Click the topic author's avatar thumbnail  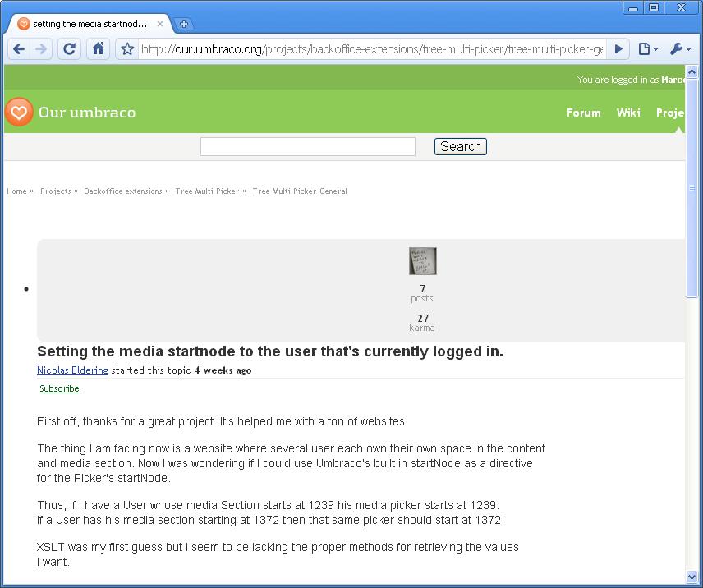[423, 261]
